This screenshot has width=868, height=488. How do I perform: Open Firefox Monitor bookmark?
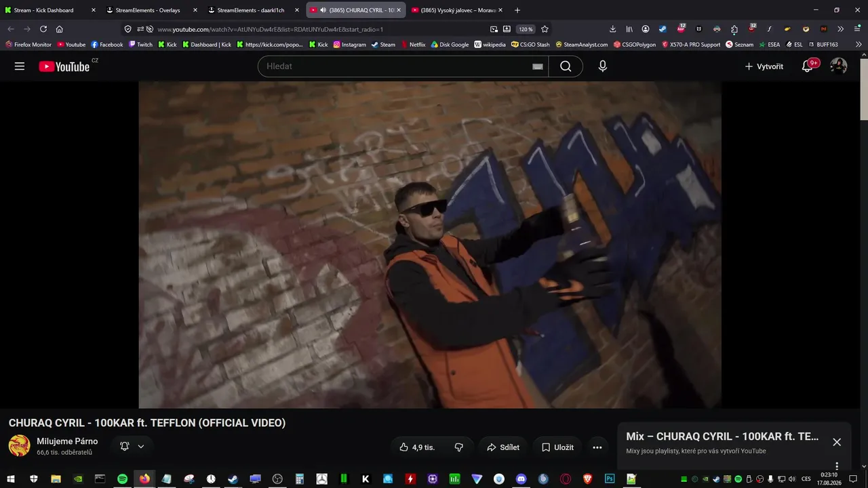[x=28, y=45]
